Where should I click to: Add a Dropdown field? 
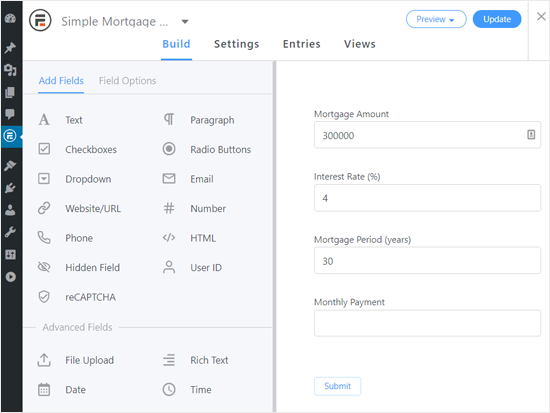click(x=74, y=179)
